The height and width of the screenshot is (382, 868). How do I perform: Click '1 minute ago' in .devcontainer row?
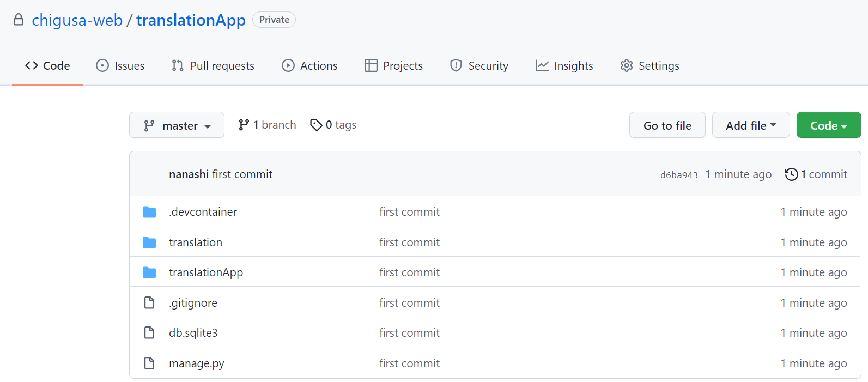pos(814,212)
